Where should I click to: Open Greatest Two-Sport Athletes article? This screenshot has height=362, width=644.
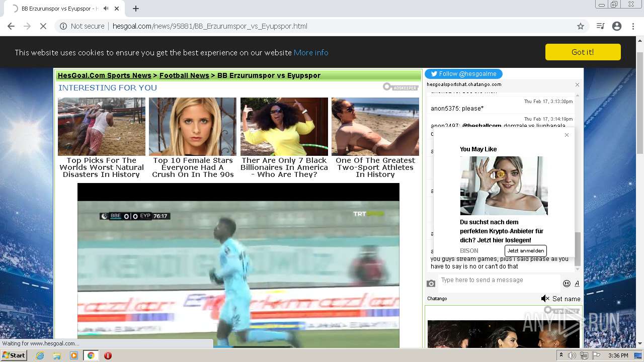tap(375, 167)
